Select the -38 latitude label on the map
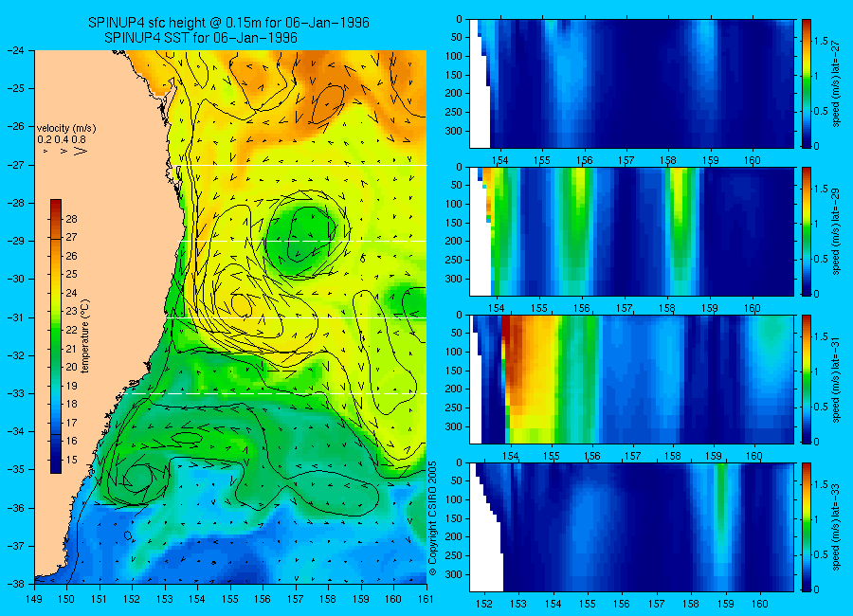The image size is (853, 616). (x=16, y=584)
